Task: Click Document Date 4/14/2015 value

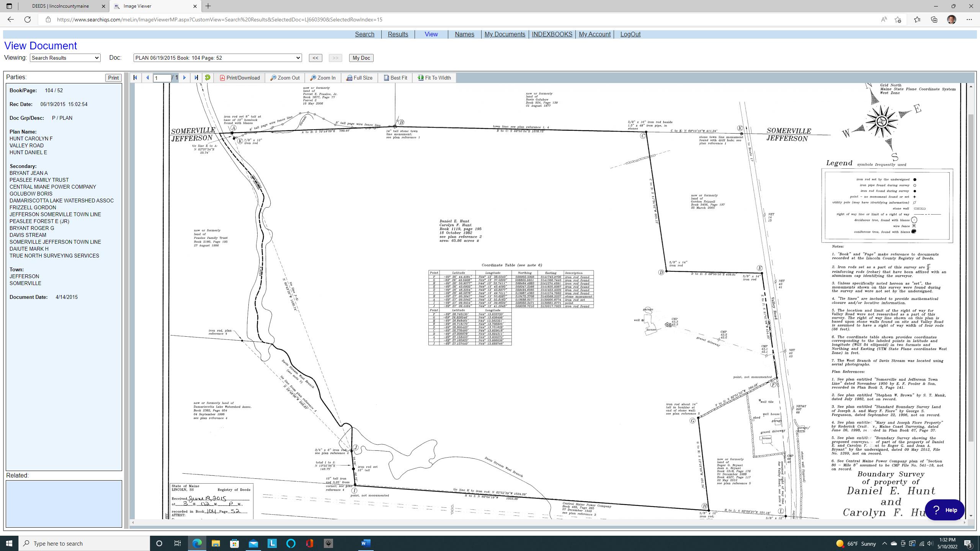Action: (x=67, y=297)
